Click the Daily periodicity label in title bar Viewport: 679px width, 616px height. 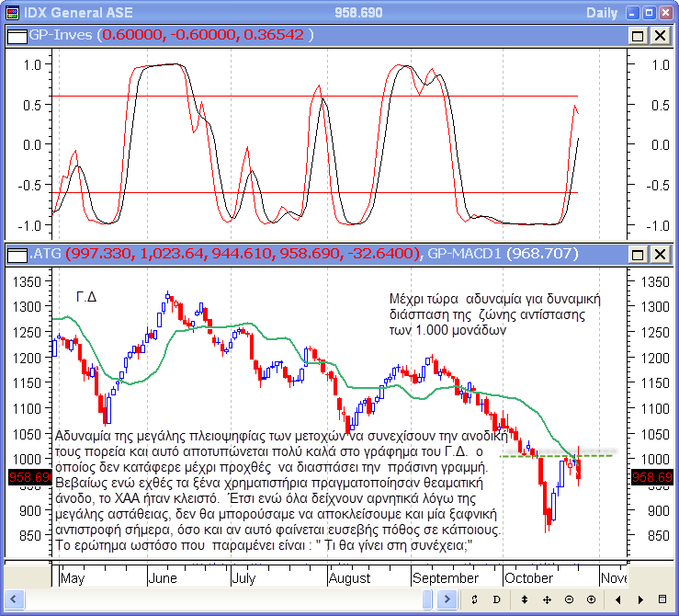coord(602,13)
